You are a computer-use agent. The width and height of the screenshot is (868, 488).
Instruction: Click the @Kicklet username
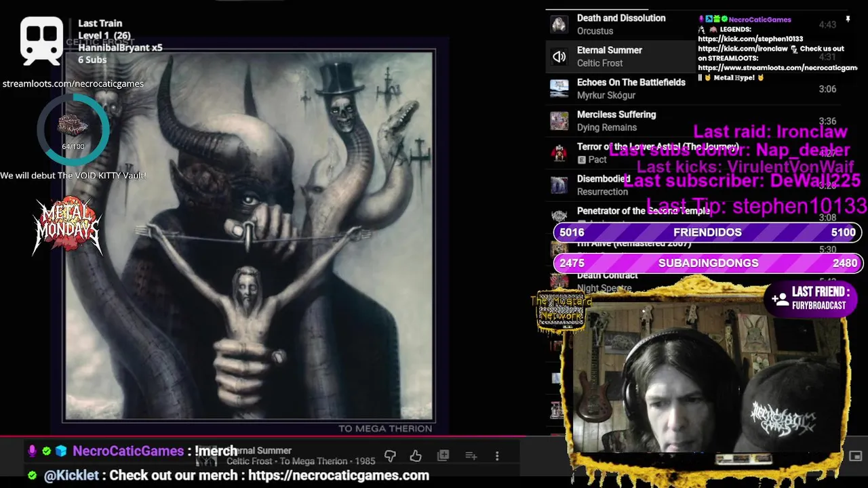(71, 476)
